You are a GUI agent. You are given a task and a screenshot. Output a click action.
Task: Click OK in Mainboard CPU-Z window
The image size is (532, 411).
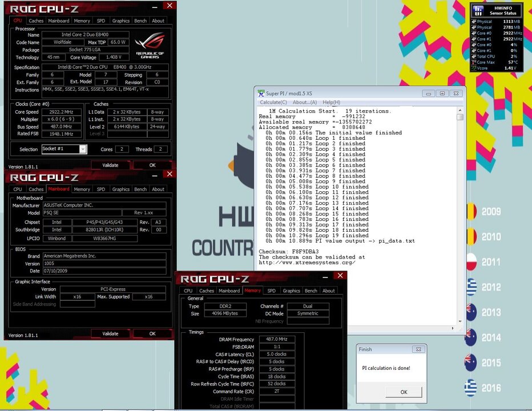click(152, 333)
